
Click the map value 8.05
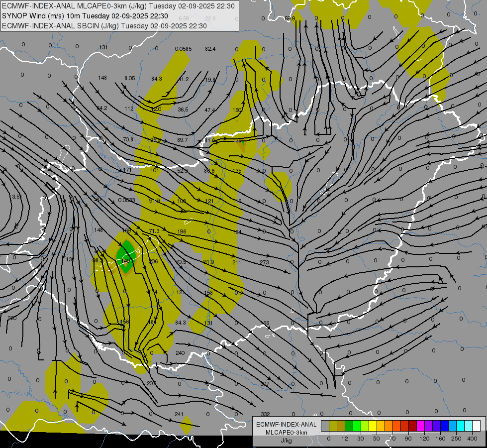point(130,78)
